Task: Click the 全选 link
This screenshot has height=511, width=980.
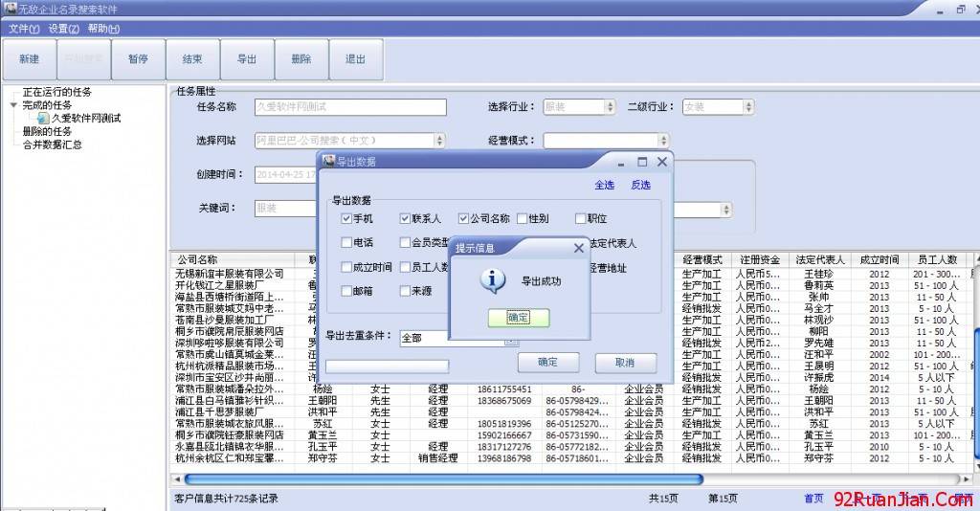Action: (x=605, y=185)
